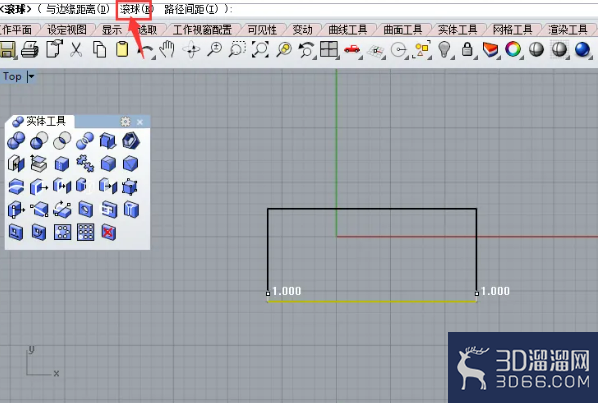The width and height of the screenshot is (598, 403).
Task: Click the Set CPlane origin icon
Action: point(376,50)
